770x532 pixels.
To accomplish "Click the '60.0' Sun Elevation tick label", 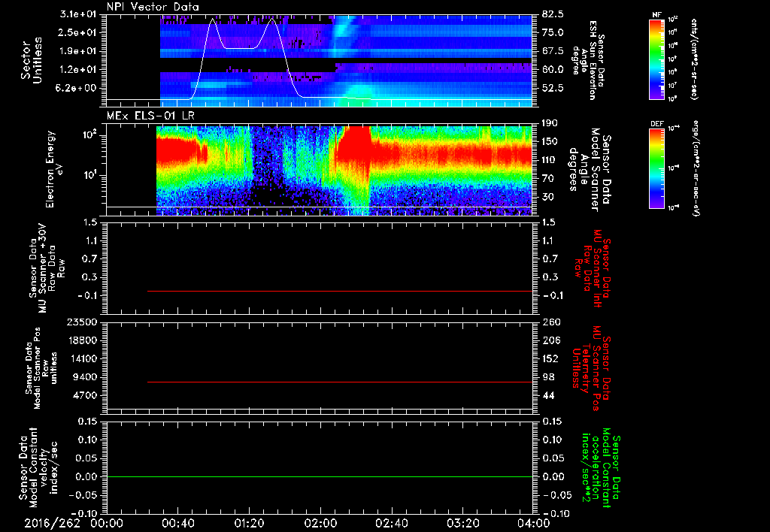I will click(x=553, y=70).
